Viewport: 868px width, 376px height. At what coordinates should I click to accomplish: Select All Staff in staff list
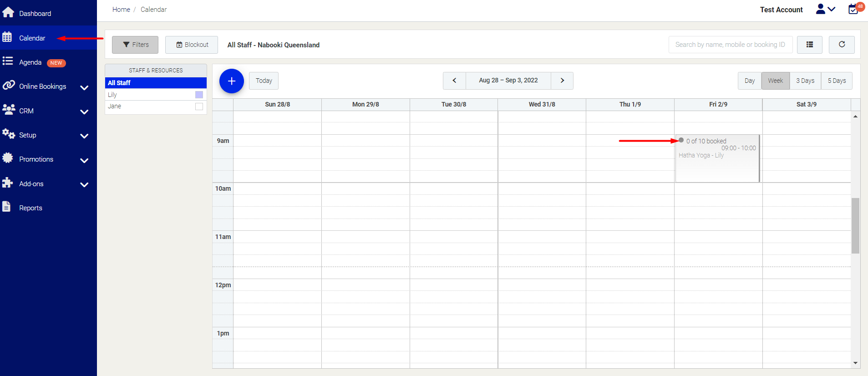click(156, 83)
